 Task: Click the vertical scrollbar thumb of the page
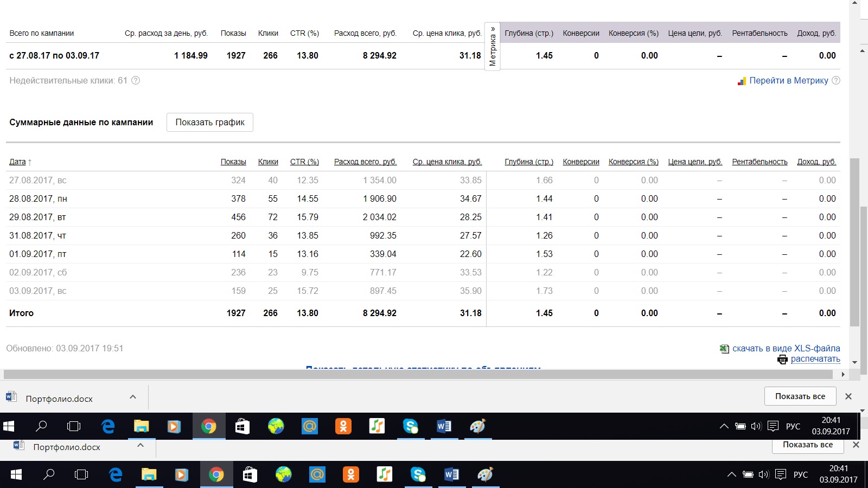[854, 242]
